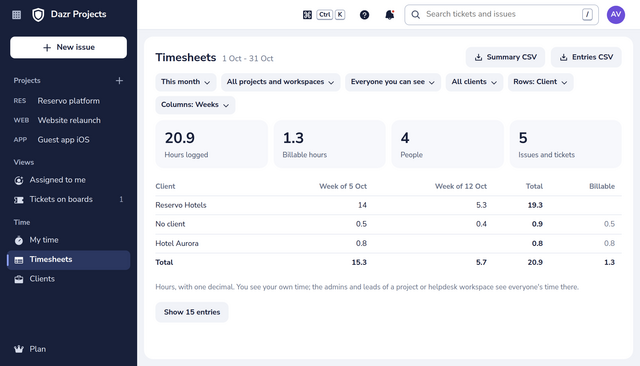Click the Search tickets and issues field

(501, 15)
